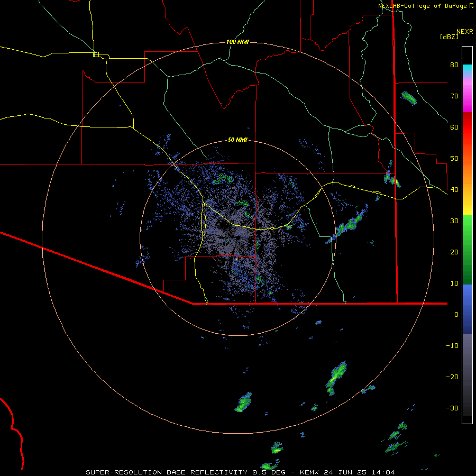Click the vertical dBZ reflectivity color bar
Image resolution: width=476 pixels, height=476 pixels.
(467, 235)
